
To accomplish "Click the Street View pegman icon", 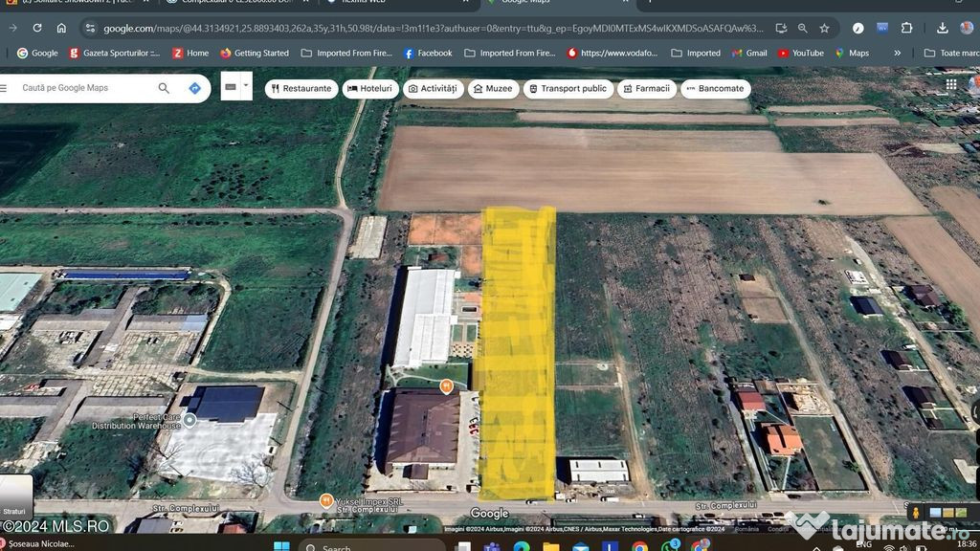I will 916,513.
